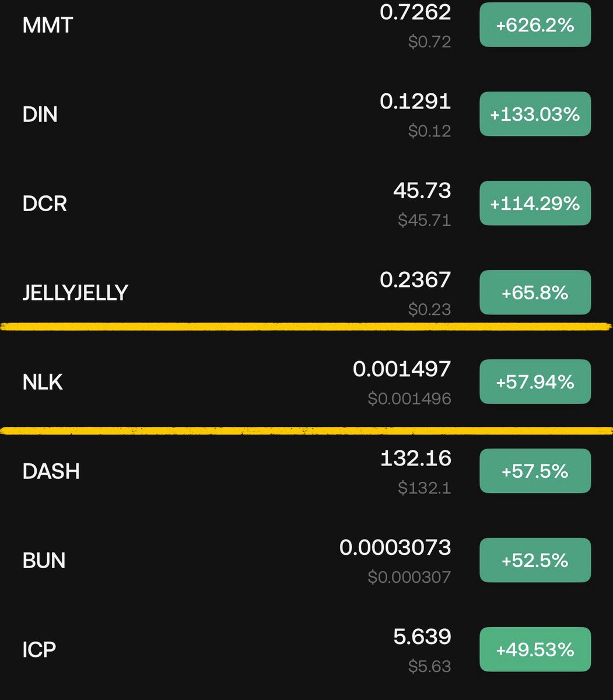Click the +49.53% badge for ICP

click(535, 649)
